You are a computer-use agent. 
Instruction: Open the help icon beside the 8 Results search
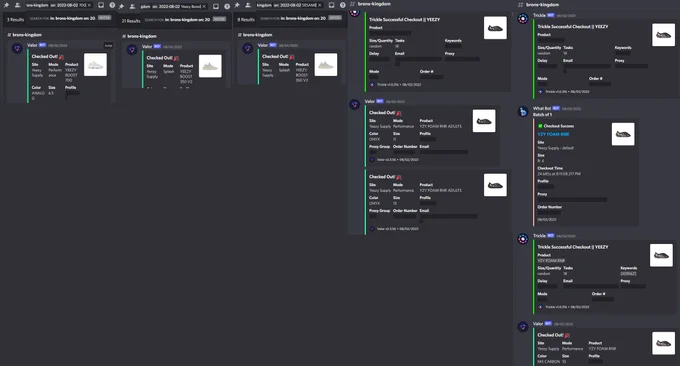[343, 5]
